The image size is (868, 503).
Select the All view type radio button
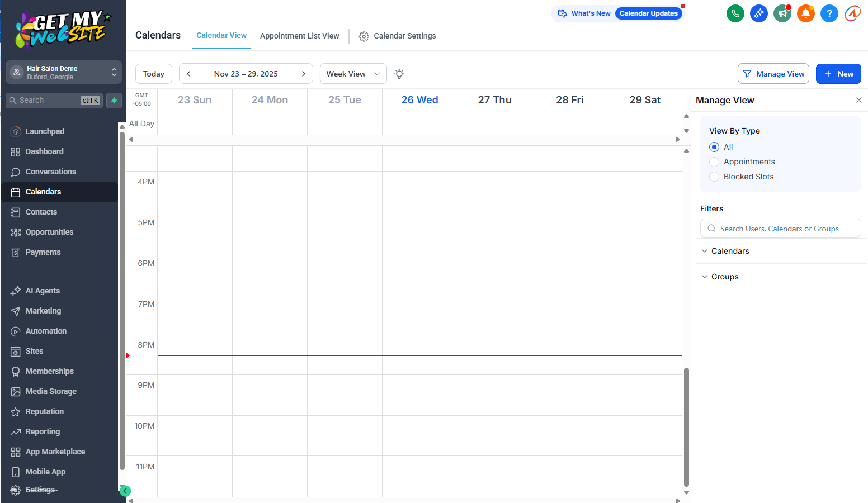(714, 147)
